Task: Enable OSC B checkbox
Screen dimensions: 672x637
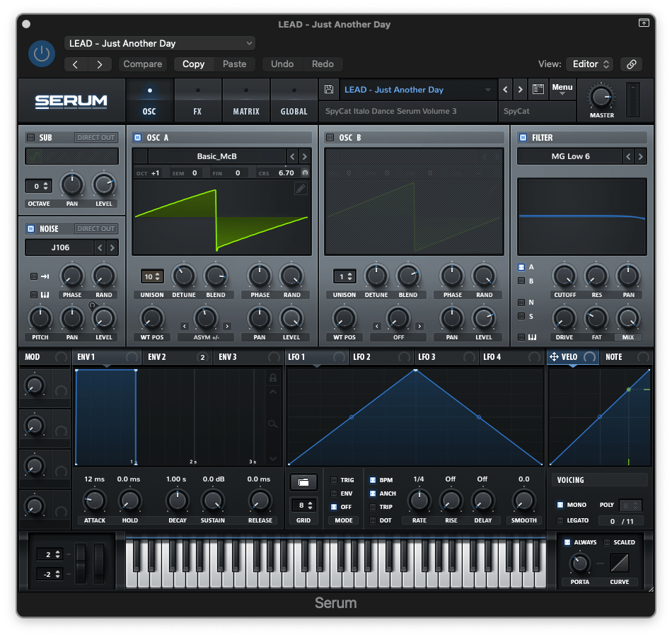Action: [330, 137]
